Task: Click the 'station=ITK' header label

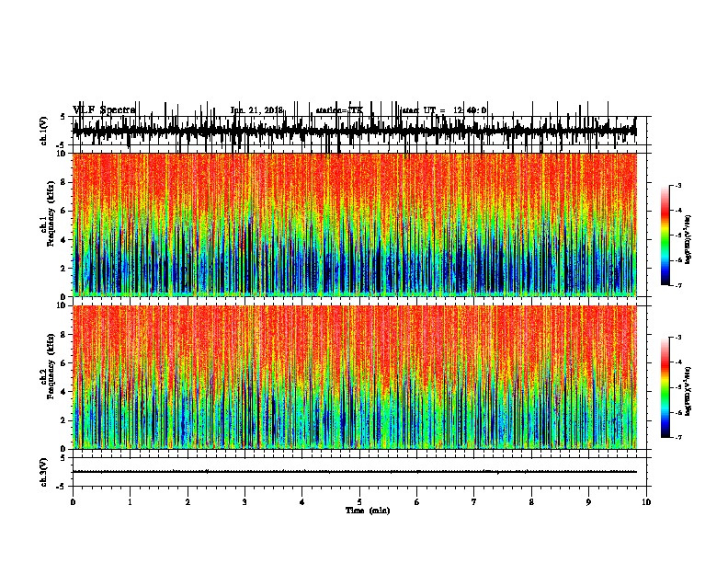Action: click(x=339, y=110)
